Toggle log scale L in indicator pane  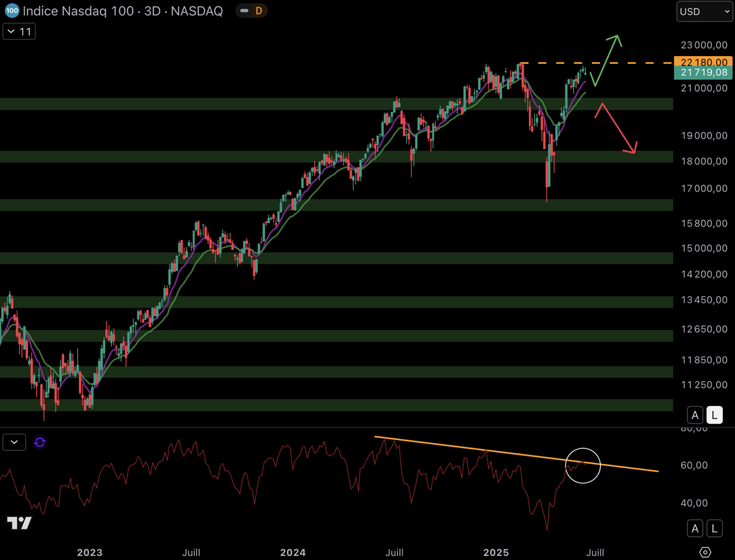714,528
